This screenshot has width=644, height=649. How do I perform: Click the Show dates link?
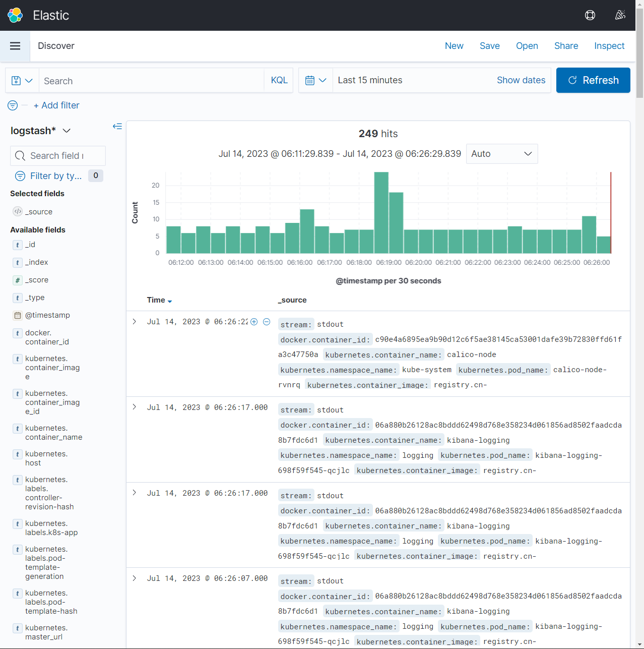tap(521, 80)
